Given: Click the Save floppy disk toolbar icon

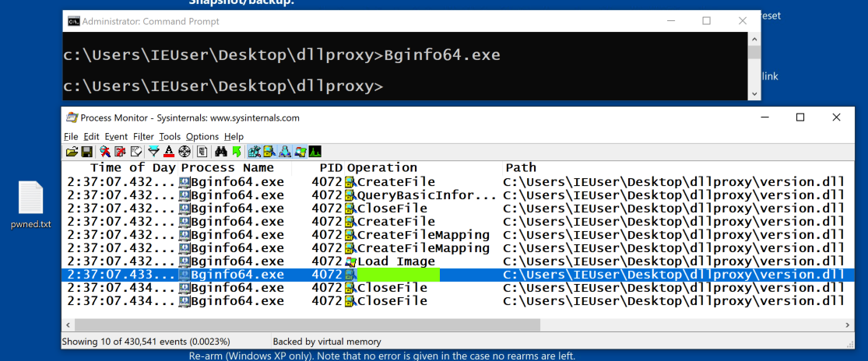Looking at the screenshot, I should [x=87, y=152].
